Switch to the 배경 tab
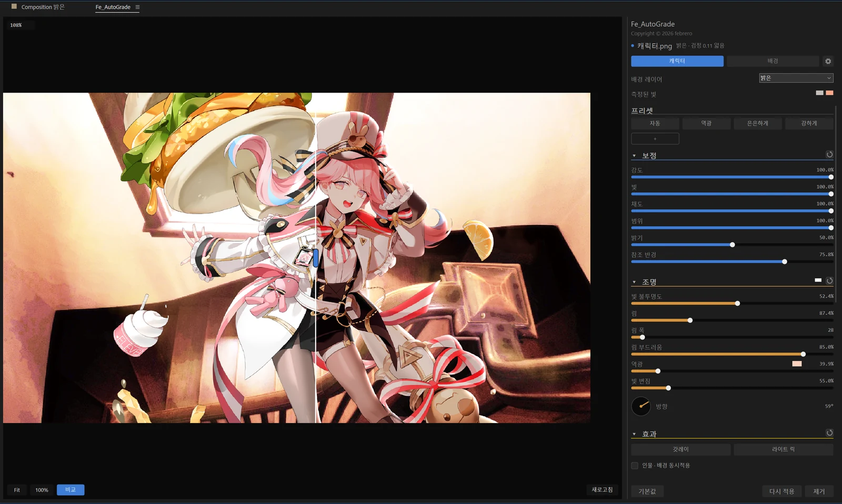The width and height of the screenshot is (842, 504). [x=773, y=61]
